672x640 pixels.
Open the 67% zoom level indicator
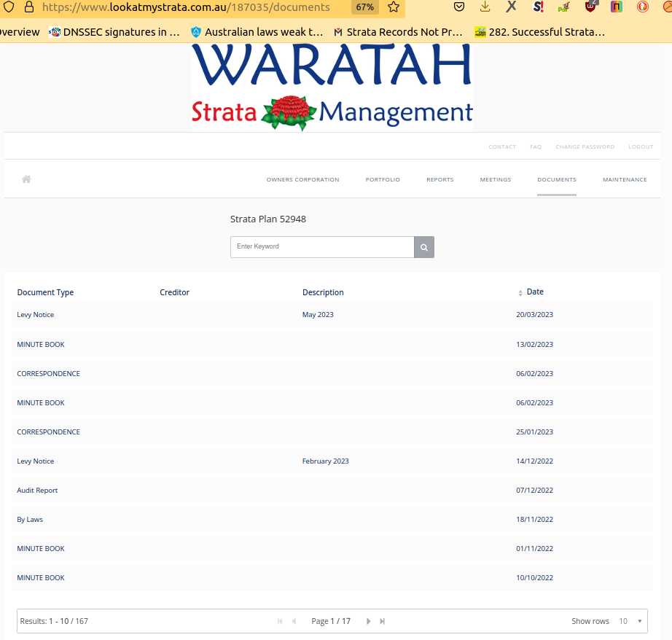pos(364,7)
